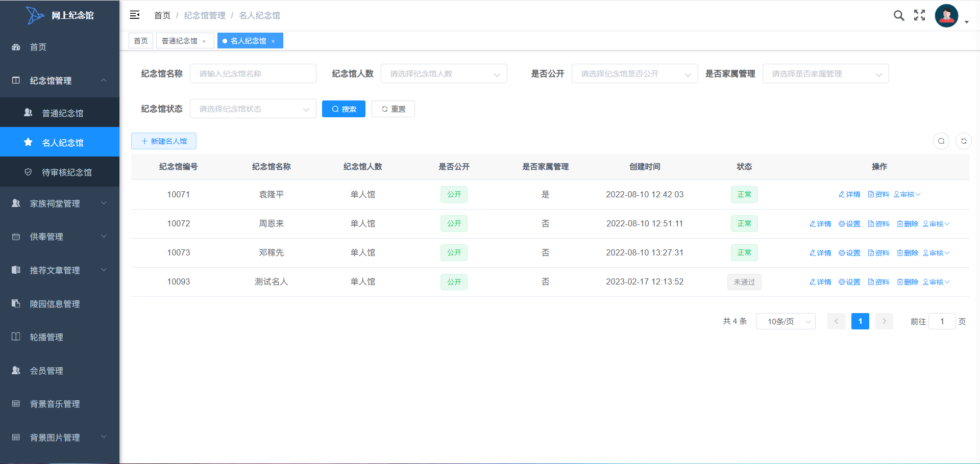Expand the 背景图片管理 menu
This screenshot has height=464, width=980.
pos(60,437)
